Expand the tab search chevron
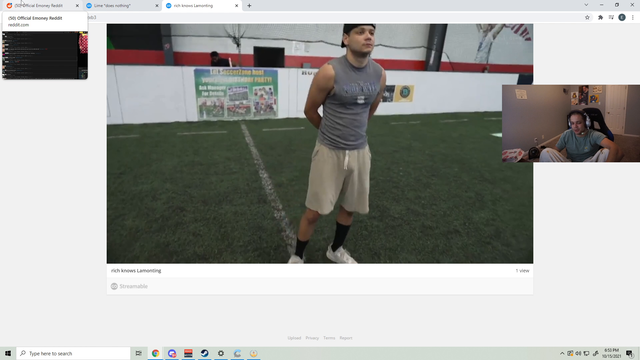Screen dimensions: 640x360 click(586, 5)
